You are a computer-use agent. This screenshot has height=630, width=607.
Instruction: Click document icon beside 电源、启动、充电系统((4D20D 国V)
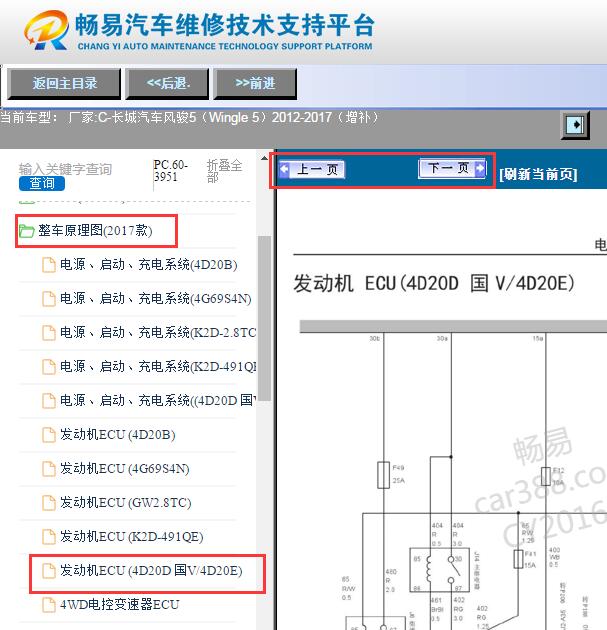[x=49, y=401]
